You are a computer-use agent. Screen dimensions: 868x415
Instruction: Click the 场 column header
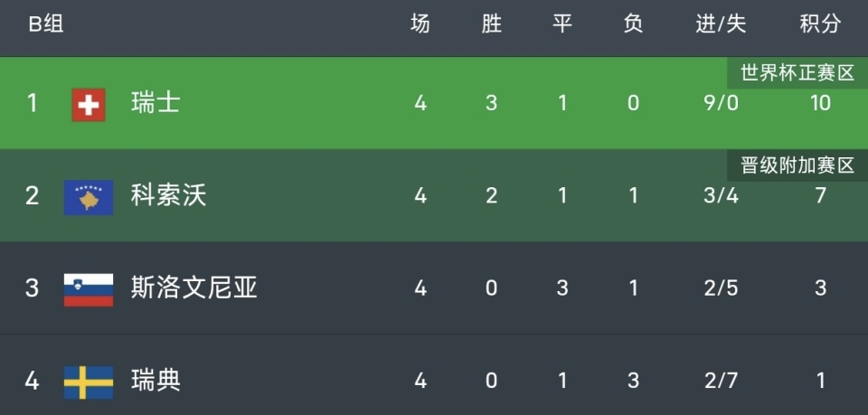coord(420,25)
